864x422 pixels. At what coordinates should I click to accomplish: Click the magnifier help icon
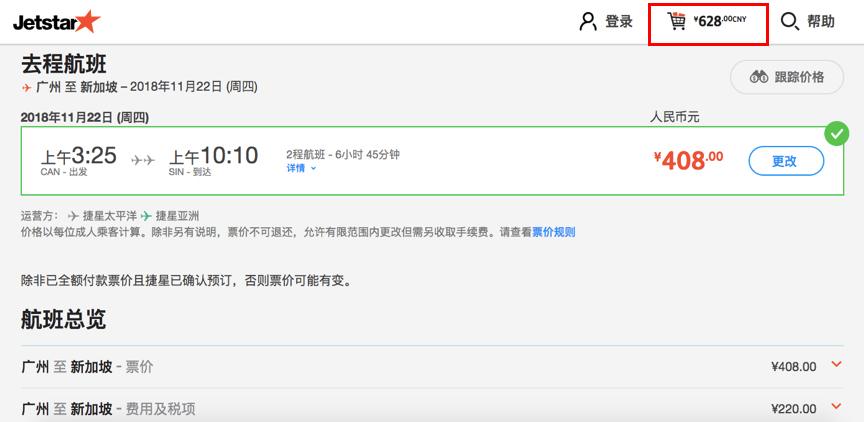click(x=790, y=21)
